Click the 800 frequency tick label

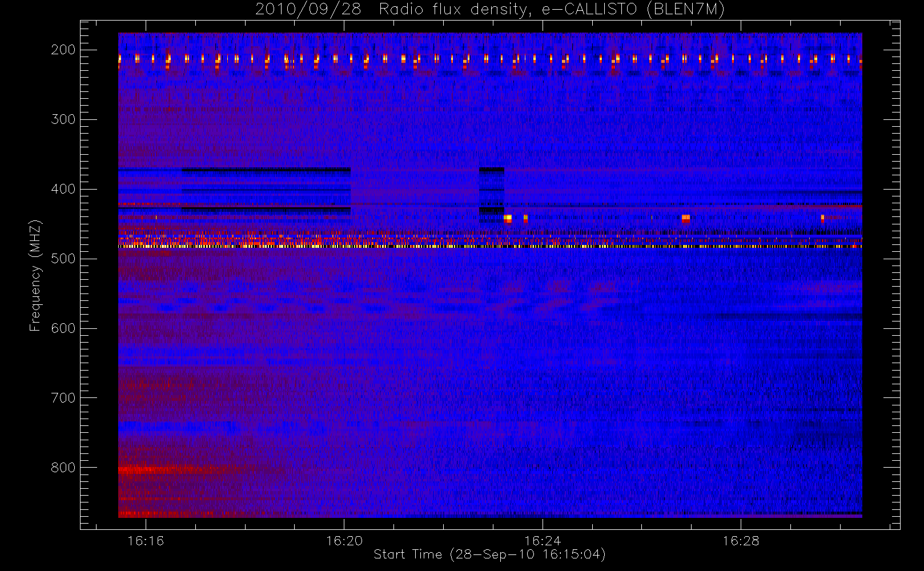(x=63, y=468)
